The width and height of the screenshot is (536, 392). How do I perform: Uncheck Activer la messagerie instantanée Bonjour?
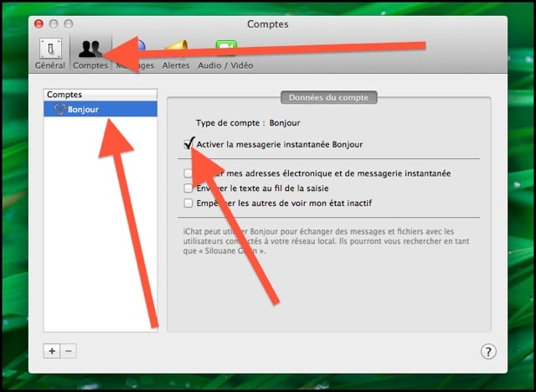pos(188,144)
